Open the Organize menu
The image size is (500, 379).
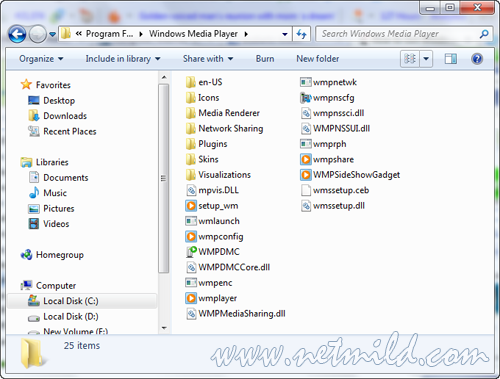41,59
